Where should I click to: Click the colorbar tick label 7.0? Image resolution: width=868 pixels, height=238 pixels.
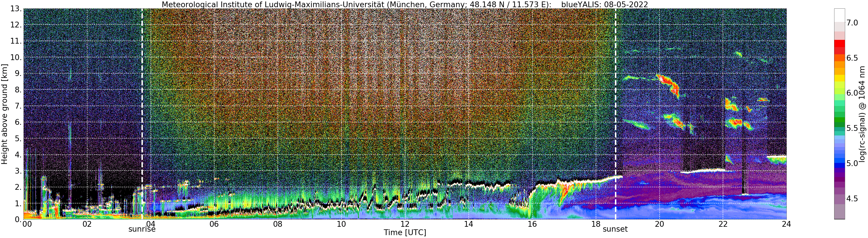(852, 23)
